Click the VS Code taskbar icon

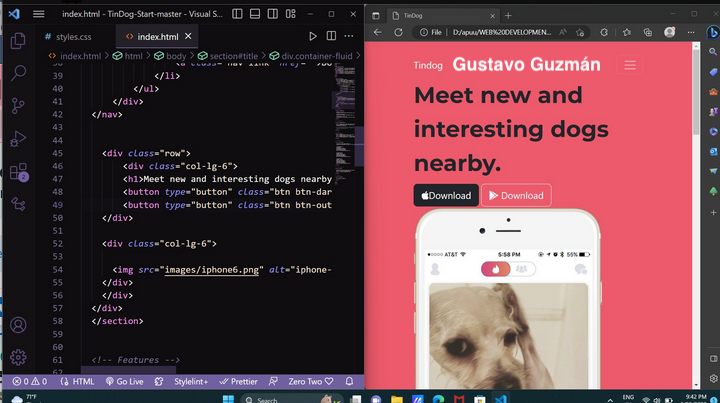coord(501,399)
